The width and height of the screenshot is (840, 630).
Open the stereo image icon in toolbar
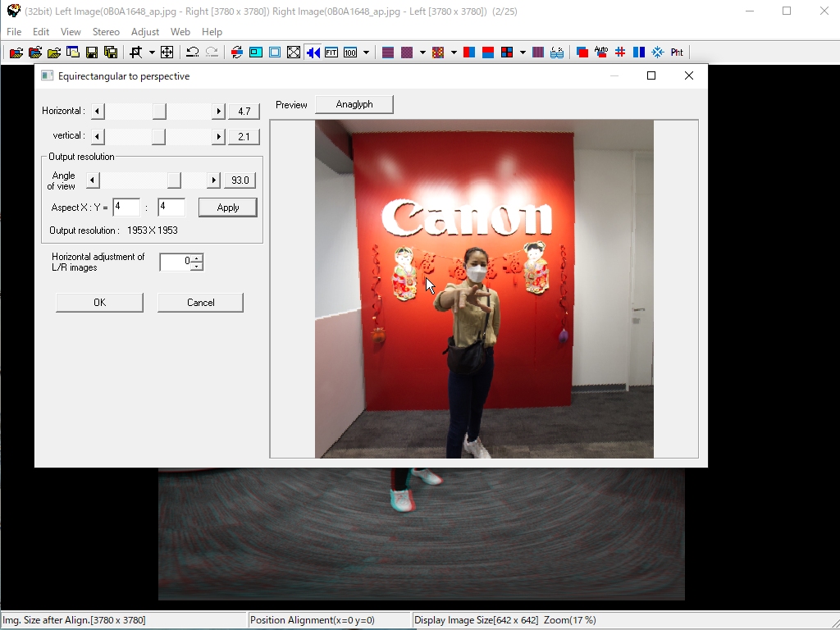[16, 52]
